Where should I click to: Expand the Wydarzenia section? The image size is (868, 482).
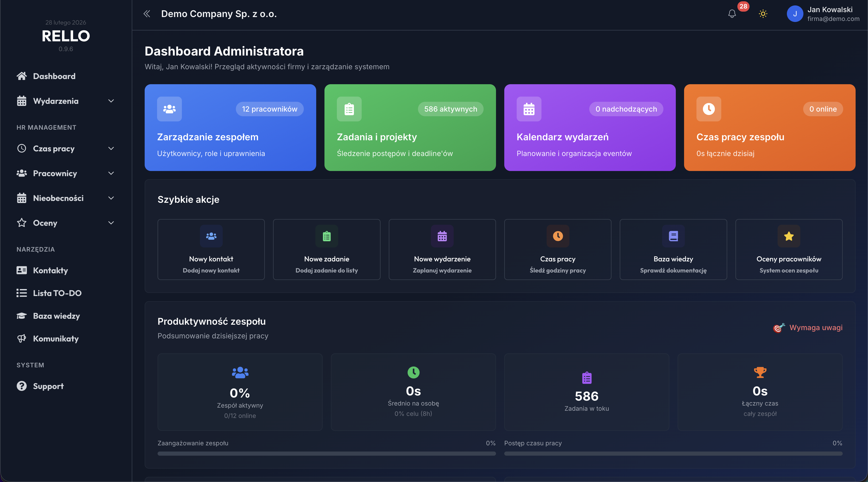click(111, 101)
